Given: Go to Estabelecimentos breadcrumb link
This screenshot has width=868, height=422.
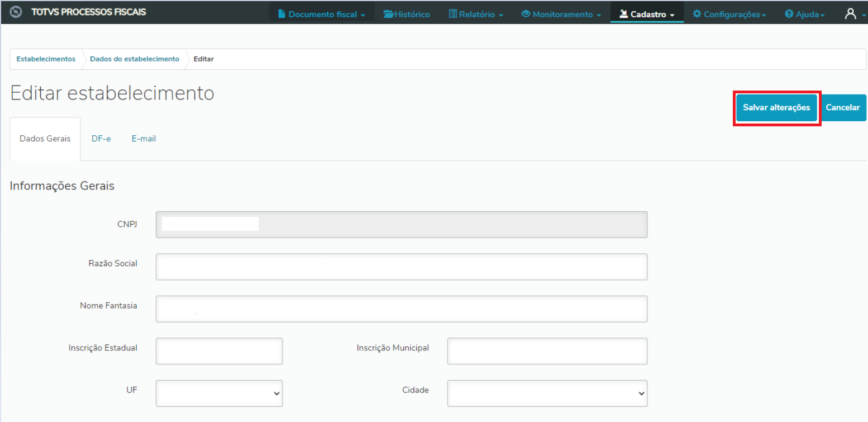Looking at the screenshot, I should (46, 59).
